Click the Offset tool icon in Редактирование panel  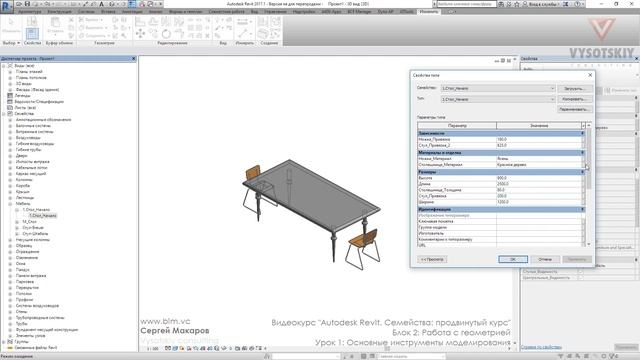tap(153, 21)
